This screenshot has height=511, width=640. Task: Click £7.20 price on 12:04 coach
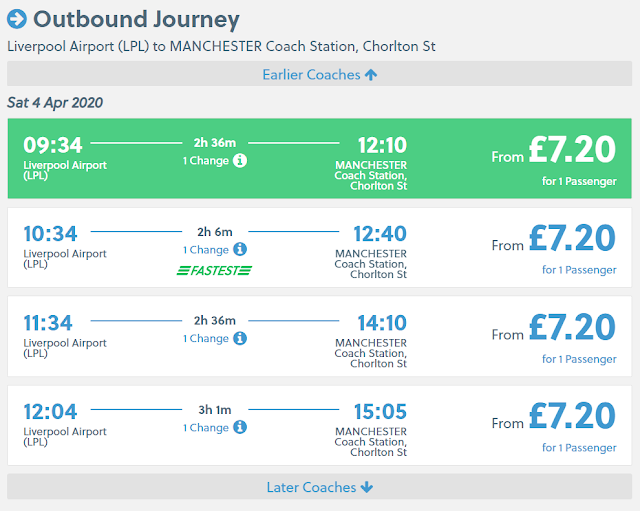571,416
